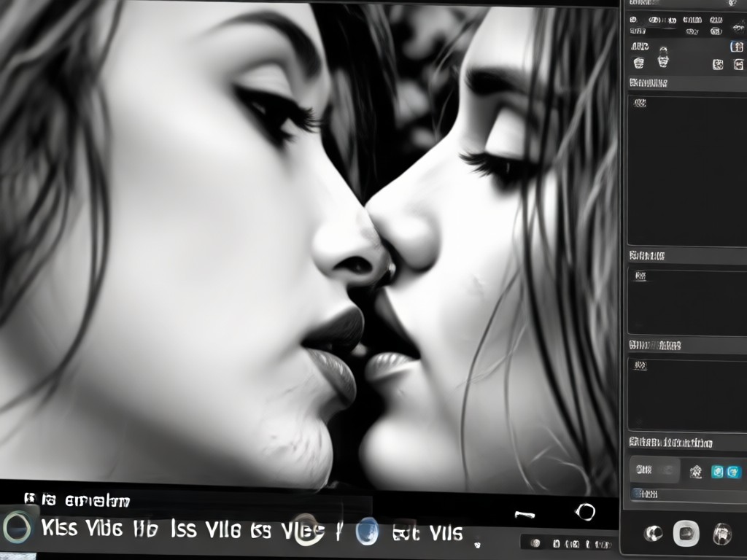The image size is (747, 560).
Task: Click the grey rounded button left of the house icon
Action: 654,470
